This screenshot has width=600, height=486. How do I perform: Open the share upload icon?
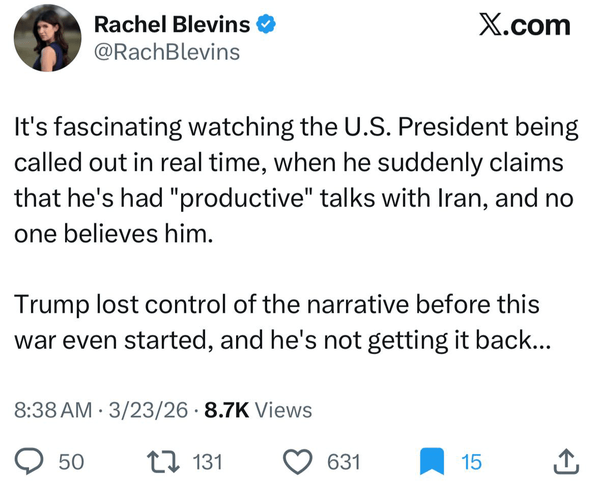pyautogui.click(x=566, y=461)
